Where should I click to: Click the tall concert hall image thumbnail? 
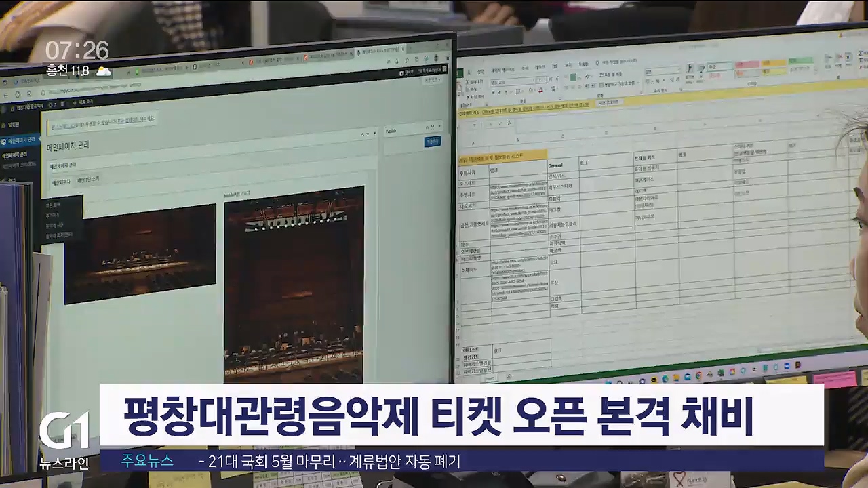(294, 285)
